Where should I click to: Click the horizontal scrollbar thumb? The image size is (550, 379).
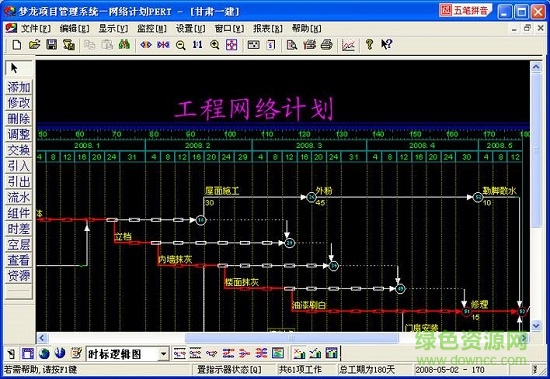291,338
